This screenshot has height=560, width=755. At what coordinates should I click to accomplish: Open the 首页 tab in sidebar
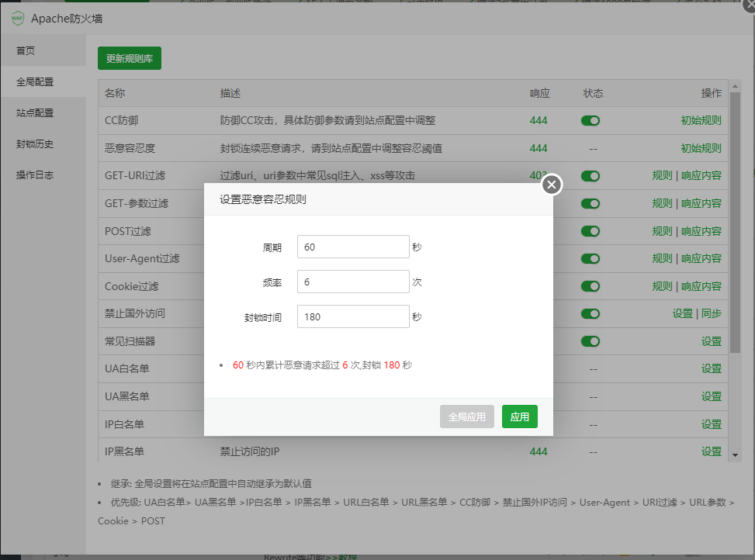(26, 51)
